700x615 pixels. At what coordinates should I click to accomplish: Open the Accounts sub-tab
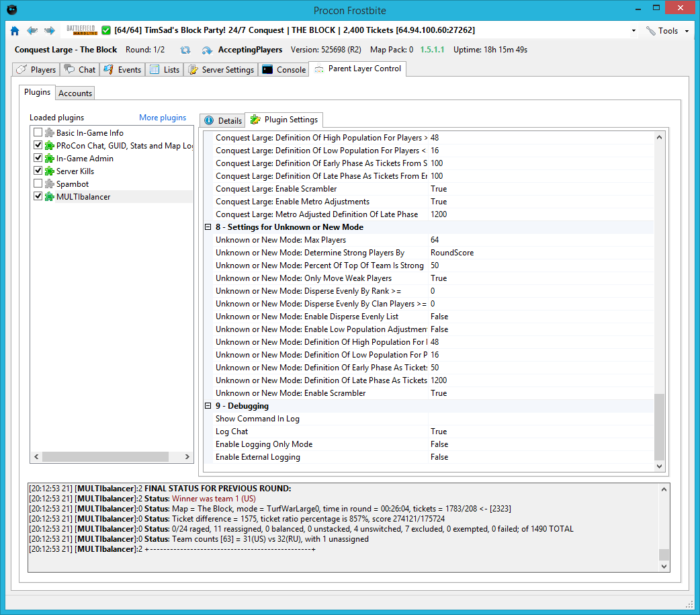coord(75,93)
